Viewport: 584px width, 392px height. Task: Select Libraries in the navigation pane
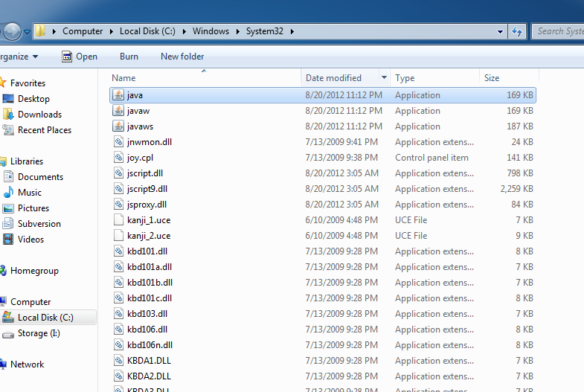pyautogui.click(x=27, y=161)
